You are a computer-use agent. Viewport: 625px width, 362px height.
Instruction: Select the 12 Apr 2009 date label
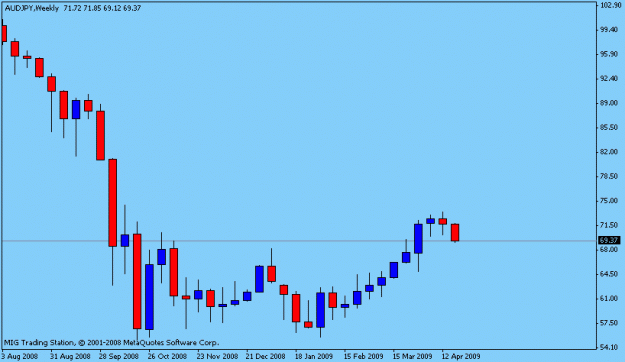[460, 356]
